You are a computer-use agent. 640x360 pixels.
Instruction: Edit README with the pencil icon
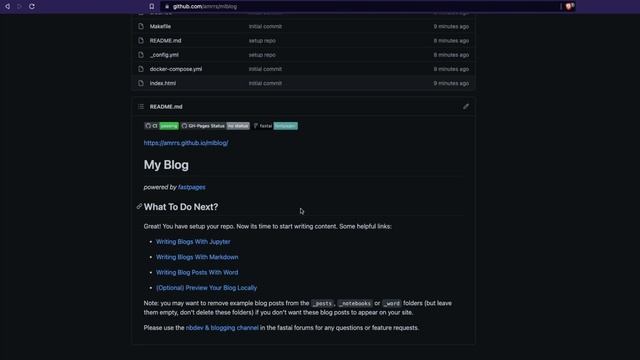(x=466, y=107)
